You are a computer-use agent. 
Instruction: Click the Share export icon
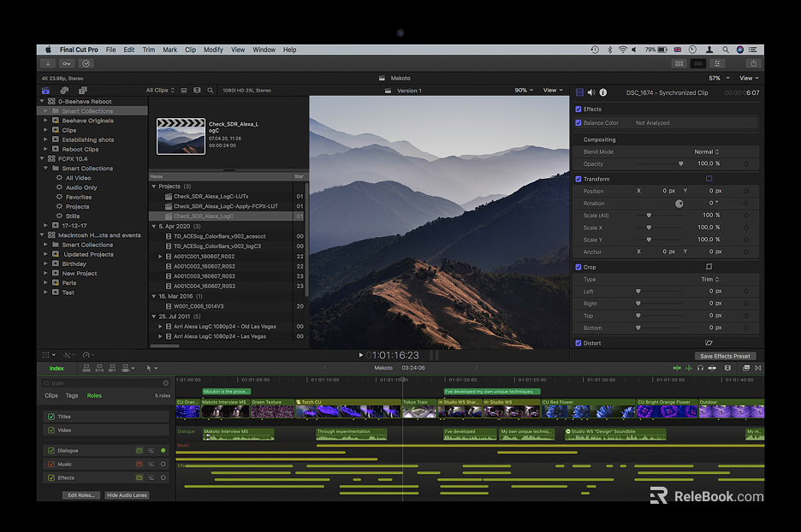[x=753, y=63]
